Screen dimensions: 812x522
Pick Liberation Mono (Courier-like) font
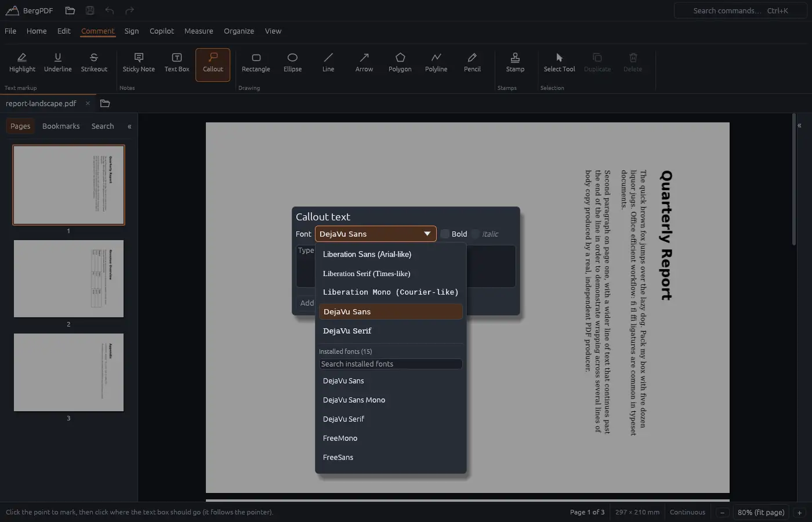click(390, 292)
